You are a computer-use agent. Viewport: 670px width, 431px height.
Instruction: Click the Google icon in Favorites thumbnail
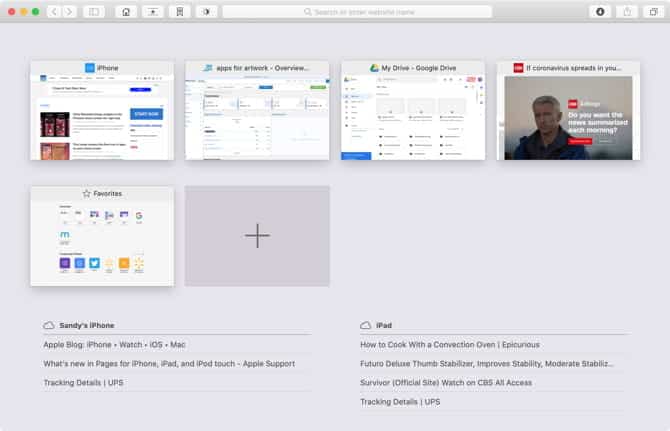coord(139,216)
